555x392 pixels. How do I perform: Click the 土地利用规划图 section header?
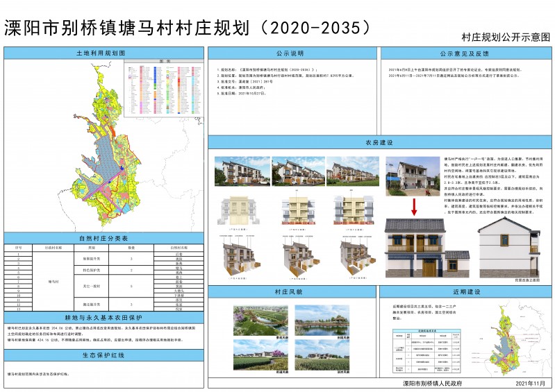pos(103,53)
